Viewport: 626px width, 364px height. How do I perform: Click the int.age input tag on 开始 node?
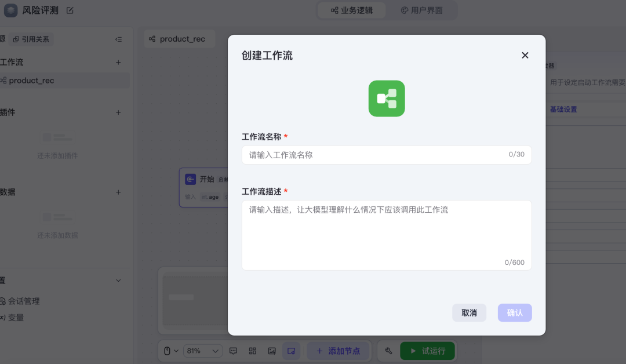pyautogui.click(x=210, y=197)
